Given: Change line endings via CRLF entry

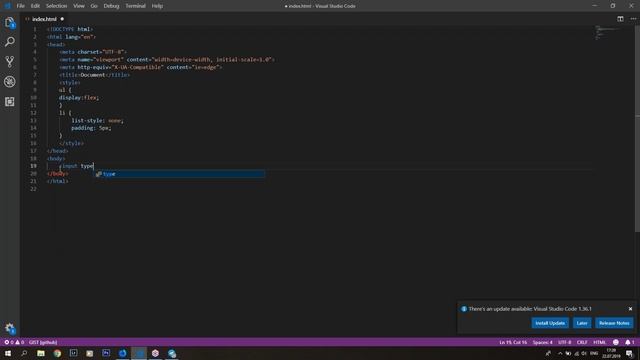Looking at the screenshot, I should [x=582, y=342].
